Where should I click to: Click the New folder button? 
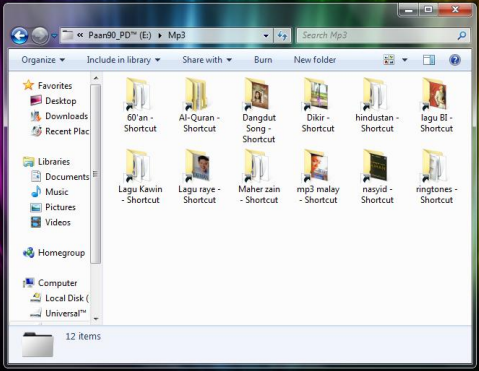(x=315, y=60)
